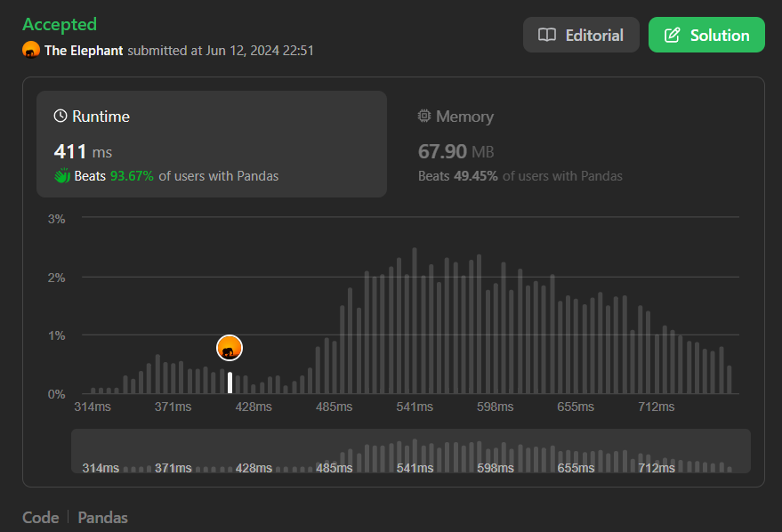Click the Pandas language label
The height and width of the screenshot is (532, 782).
pos(102,517)
